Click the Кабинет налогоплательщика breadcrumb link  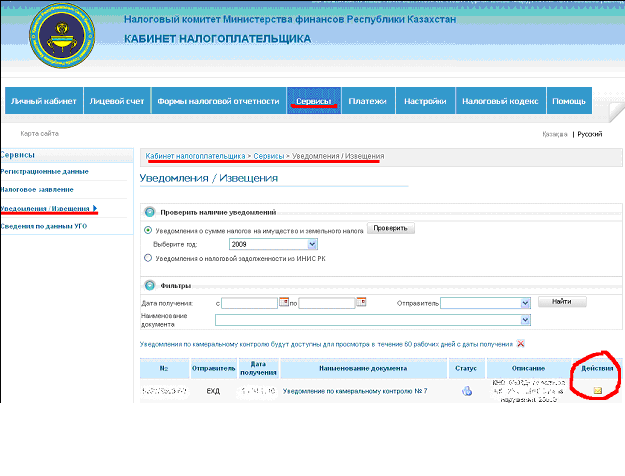[195, 156]
